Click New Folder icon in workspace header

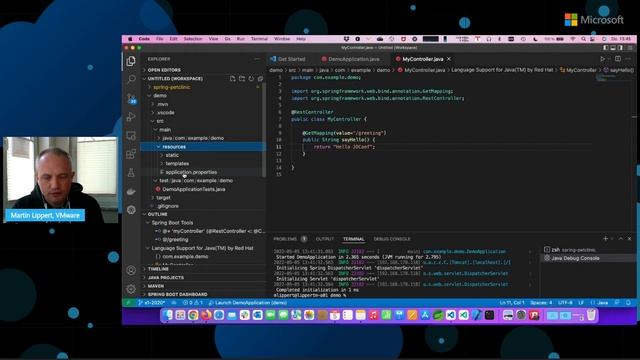click(x=242, y=78)
